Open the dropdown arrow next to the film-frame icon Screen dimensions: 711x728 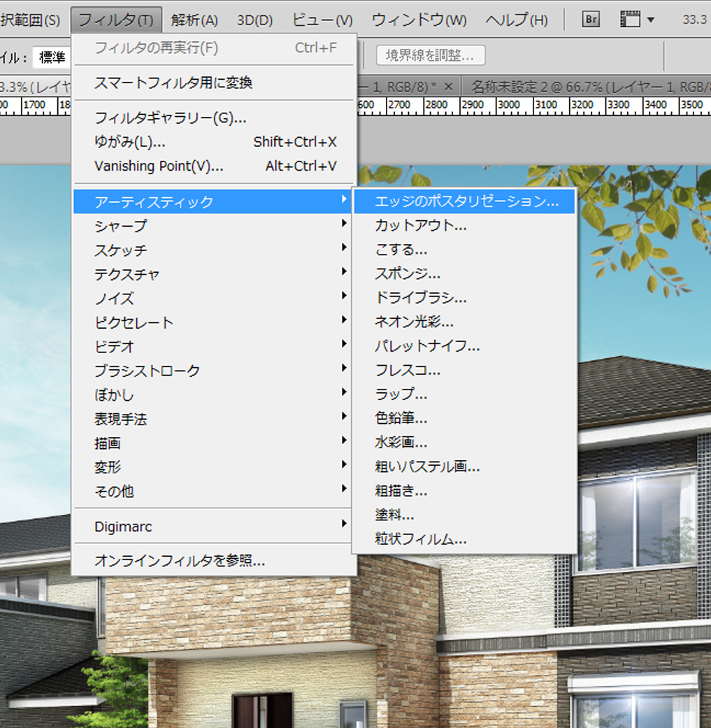(x=651, y=20)
